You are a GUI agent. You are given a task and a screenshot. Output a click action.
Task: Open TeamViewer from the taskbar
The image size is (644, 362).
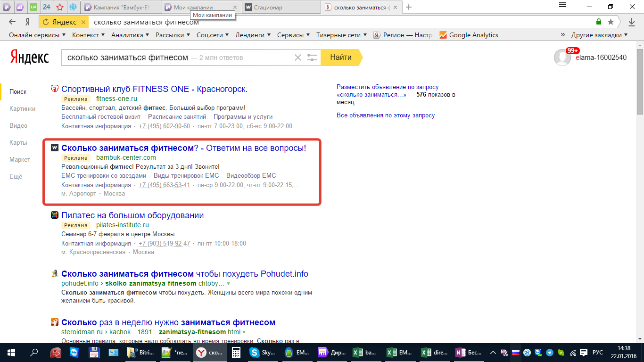pyautogui.click(x=74, y=353)
